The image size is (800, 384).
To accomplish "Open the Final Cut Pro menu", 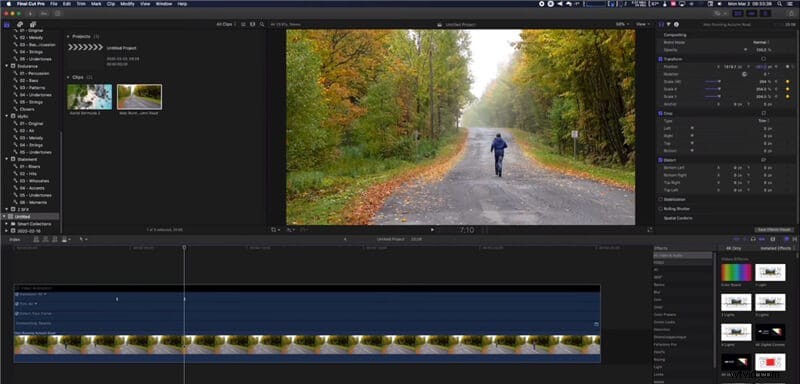I will coord(31,4).
